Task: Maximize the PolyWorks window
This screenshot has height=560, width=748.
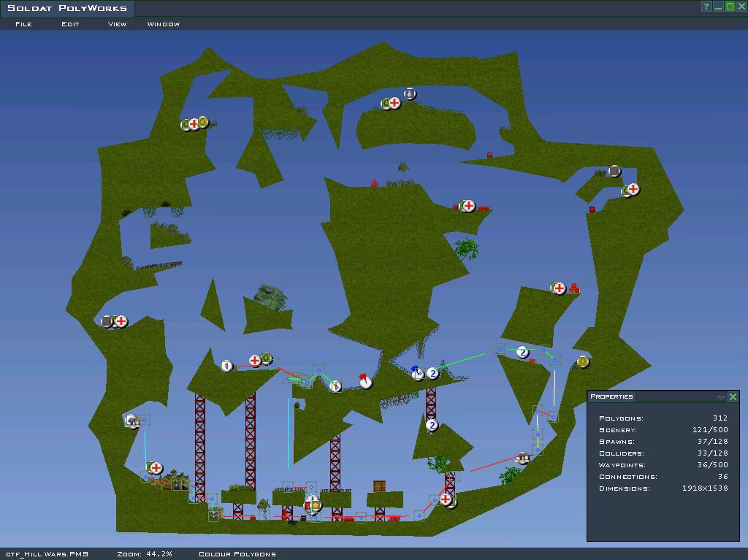Action: coord(730,7)
